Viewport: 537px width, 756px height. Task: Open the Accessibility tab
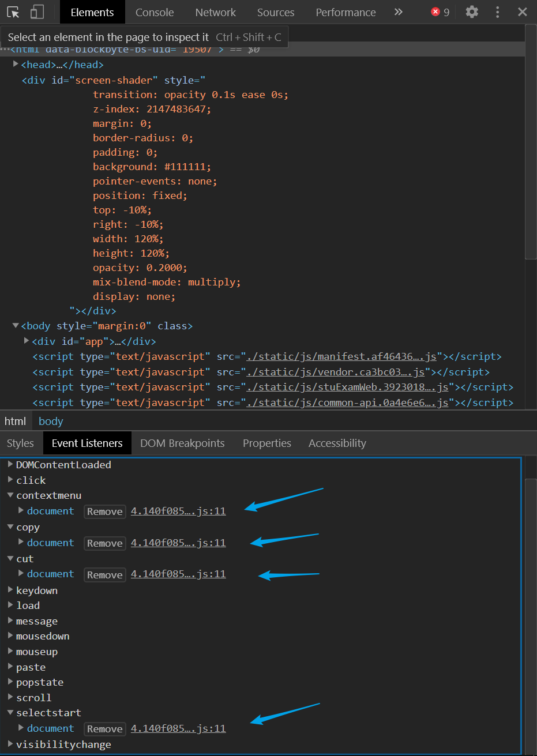point(337,443)
